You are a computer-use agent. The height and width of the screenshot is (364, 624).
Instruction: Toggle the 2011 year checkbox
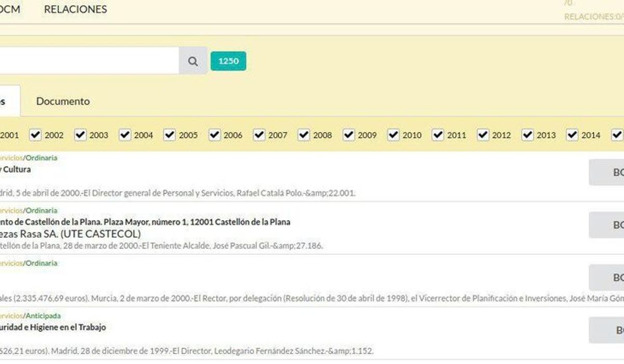tap(438, 135)
